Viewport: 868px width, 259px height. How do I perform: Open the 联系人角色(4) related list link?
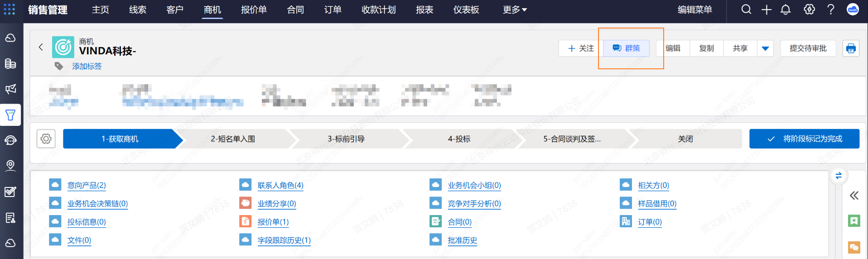click(x=280, y=185)
